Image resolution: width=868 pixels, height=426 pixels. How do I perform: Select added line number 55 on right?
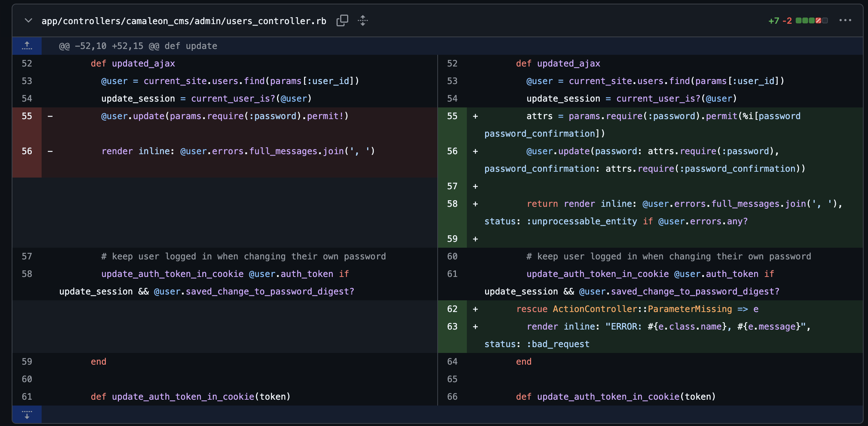(452, 116)
